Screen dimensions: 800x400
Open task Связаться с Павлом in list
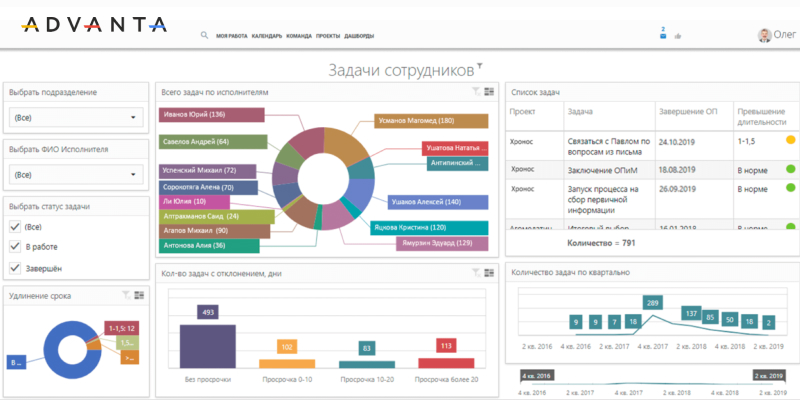608,147
